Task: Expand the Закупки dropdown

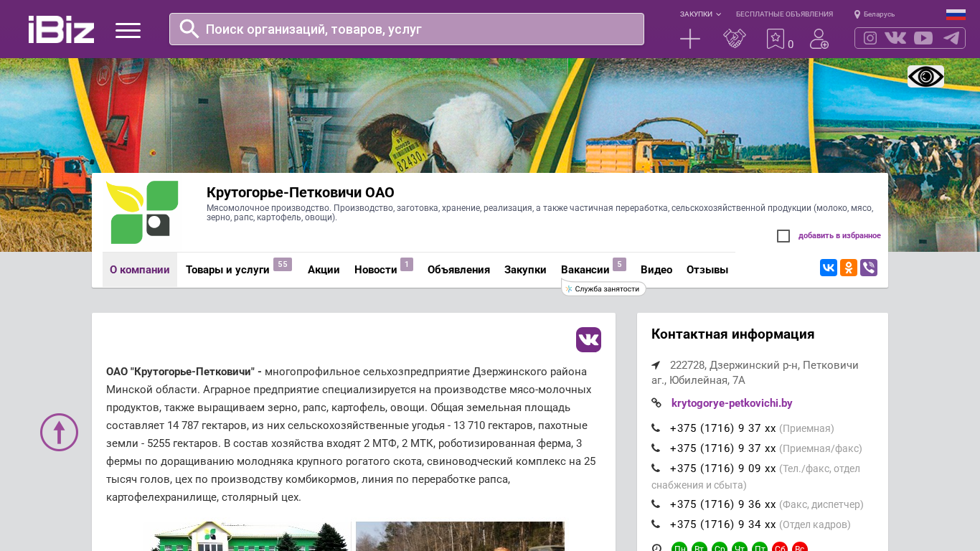Action: click(x=700, y=14)
